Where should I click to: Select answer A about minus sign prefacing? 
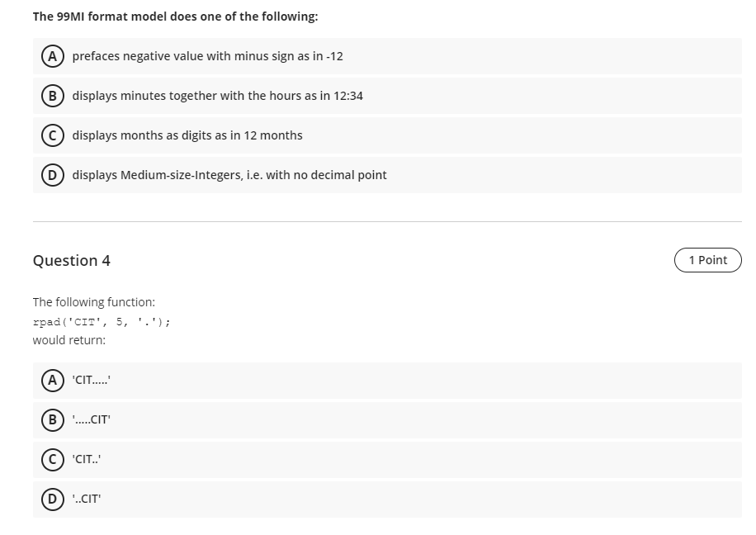pyautogui.click(x=206, y=56)
